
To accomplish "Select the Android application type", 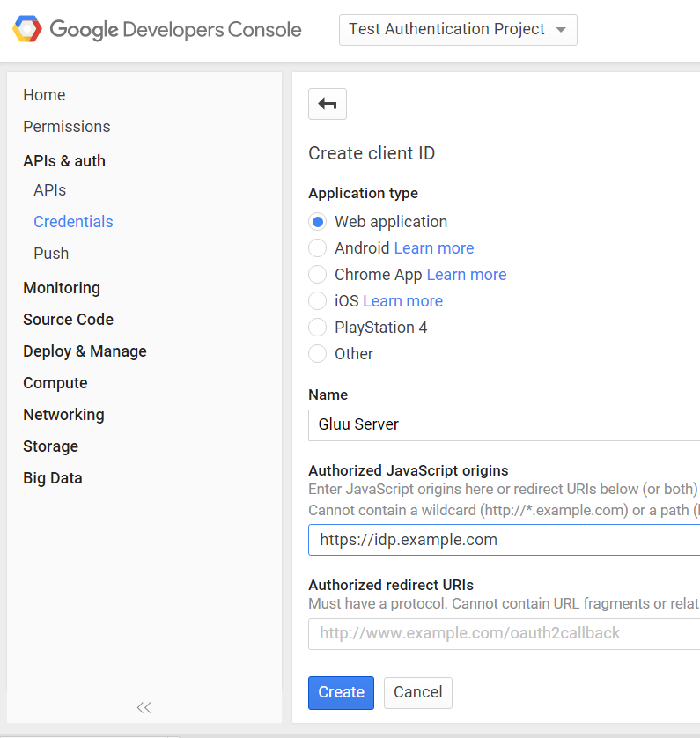I will (318, 248).
